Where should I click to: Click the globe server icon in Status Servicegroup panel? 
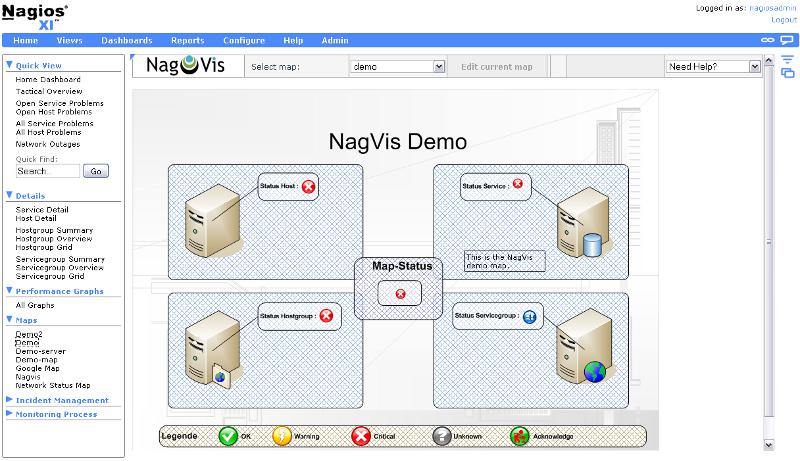(x=584, y=347)
